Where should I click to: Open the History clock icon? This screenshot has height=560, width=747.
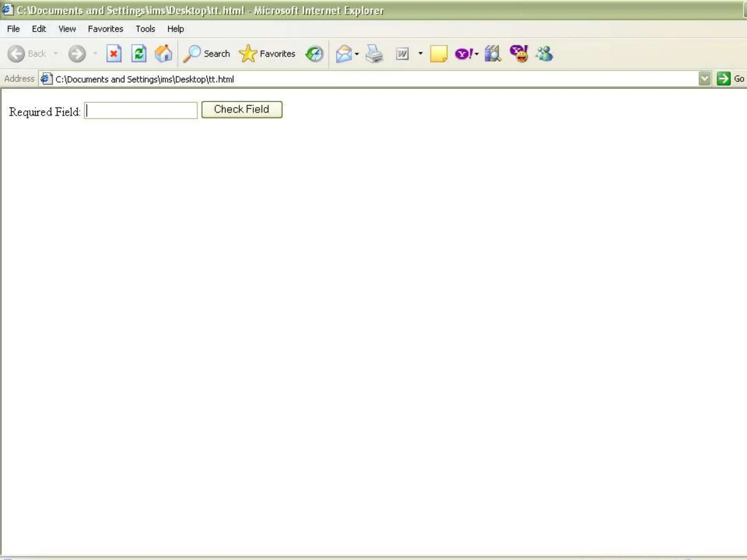tap(314, 54)
